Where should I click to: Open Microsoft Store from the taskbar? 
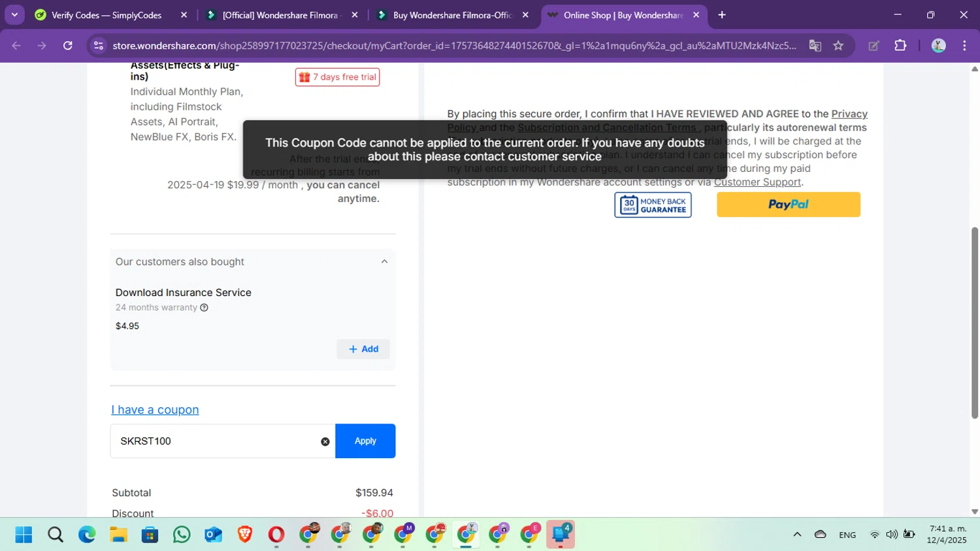click(x=150, y=535)
